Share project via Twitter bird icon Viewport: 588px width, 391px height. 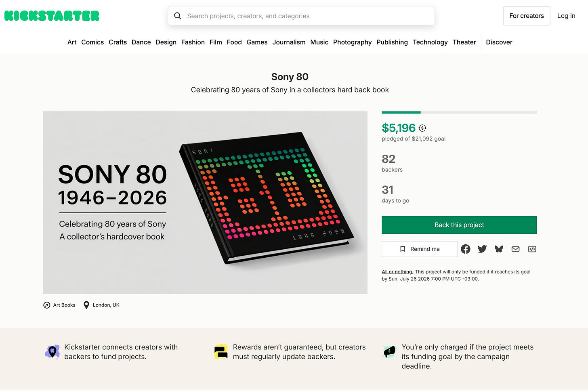pyautogui.click(x=482, y=249)
